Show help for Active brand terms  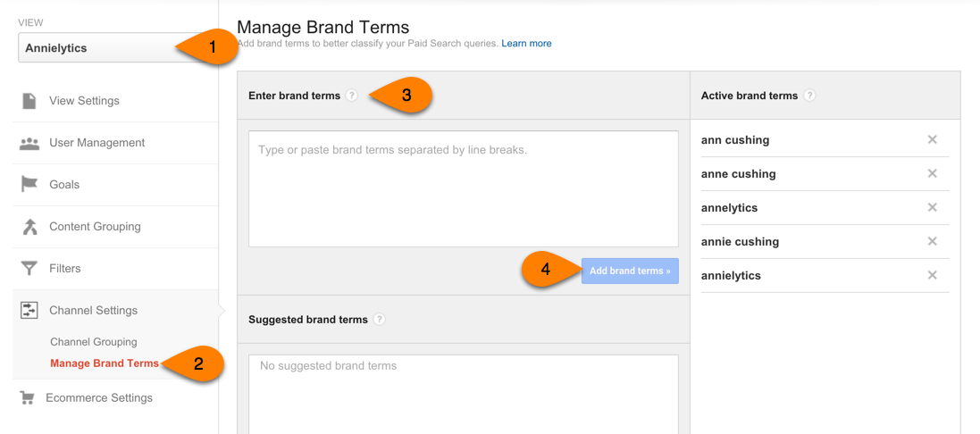(x=809, y=96)
